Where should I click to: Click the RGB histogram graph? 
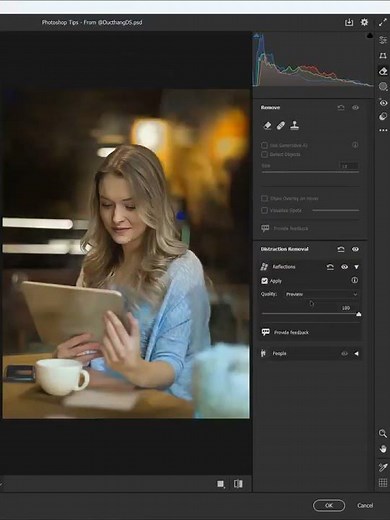[313, 60]
